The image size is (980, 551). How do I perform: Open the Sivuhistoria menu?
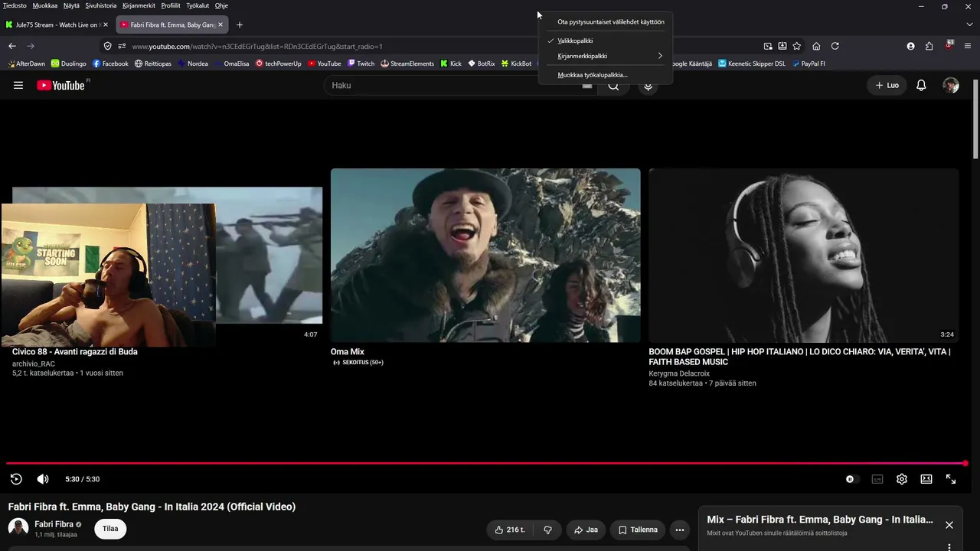tap(101, 5)
